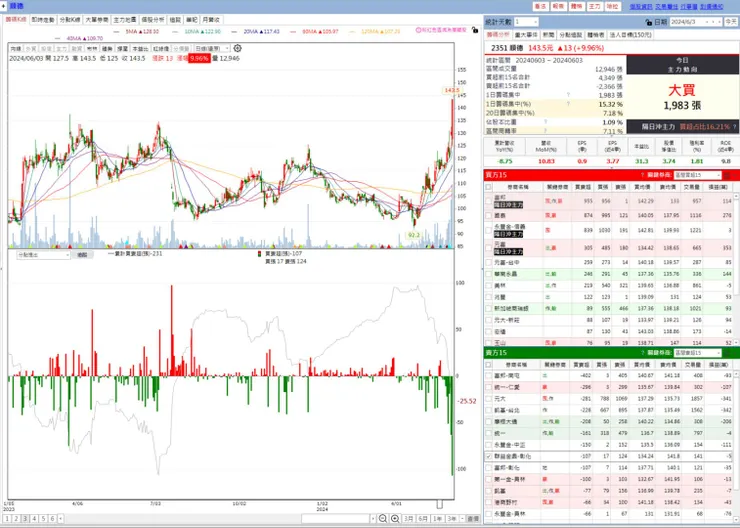This screenshot has width=740, height=528.
Task: Switch to the 分點K線 tab
Action: click(x=70, y=20)
